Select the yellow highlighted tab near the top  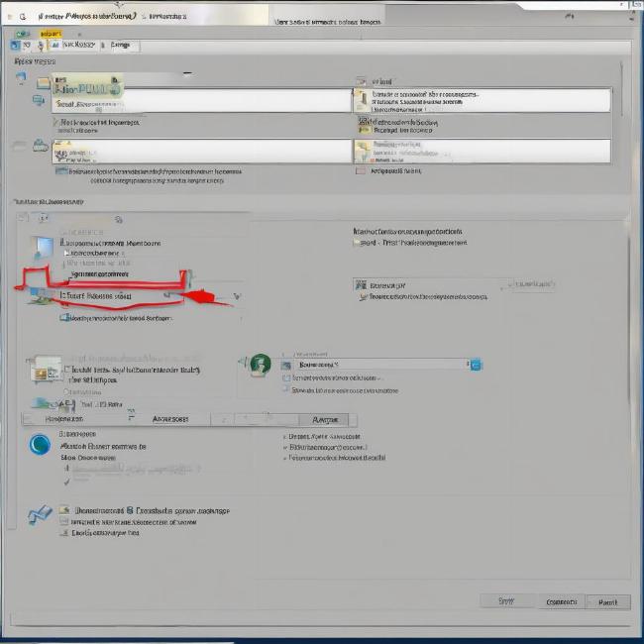[51, 34]
